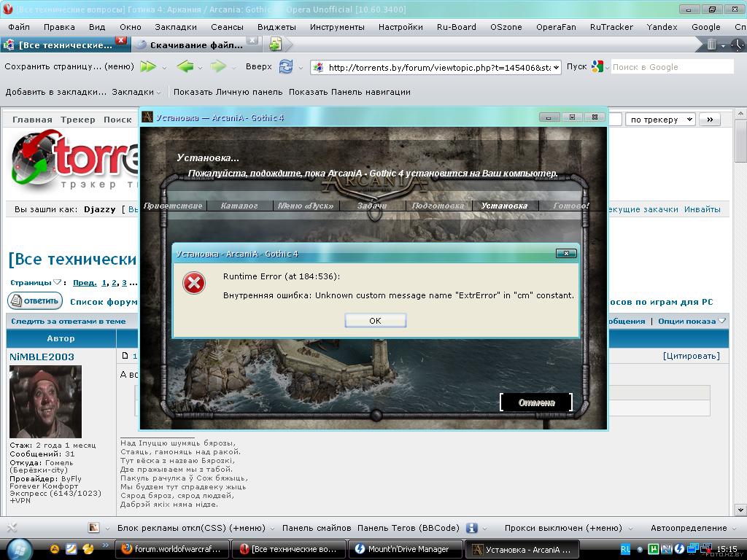Click the page vertical scrollbar thumb
Viewport: 747px width, 560px height.
tap(741, 141)
